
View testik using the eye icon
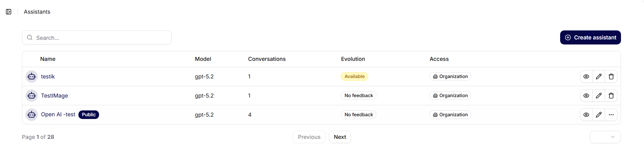[x=586, y=76]
